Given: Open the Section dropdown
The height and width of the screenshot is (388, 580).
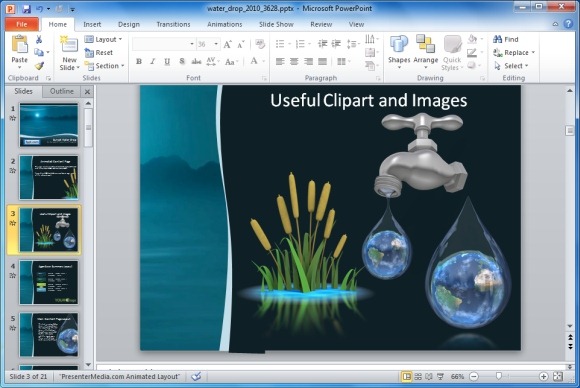Looking at the screenshot, I should click(x=104, y=66).
